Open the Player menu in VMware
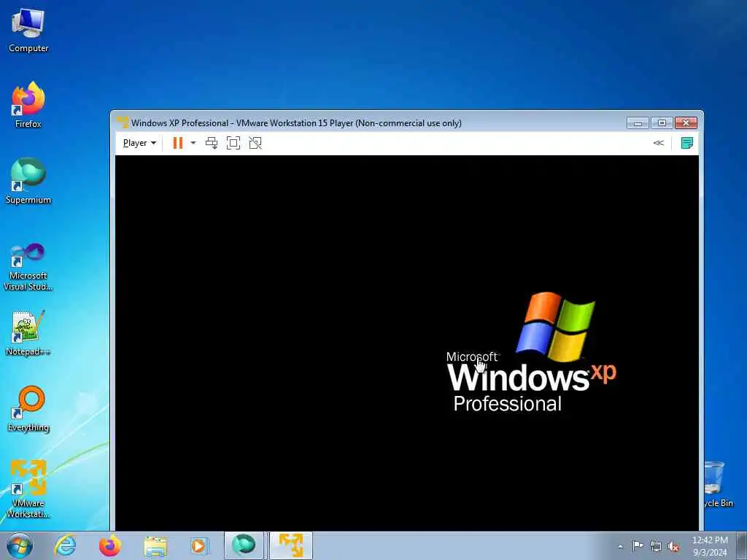747x560 pixels. coord(139,143)
